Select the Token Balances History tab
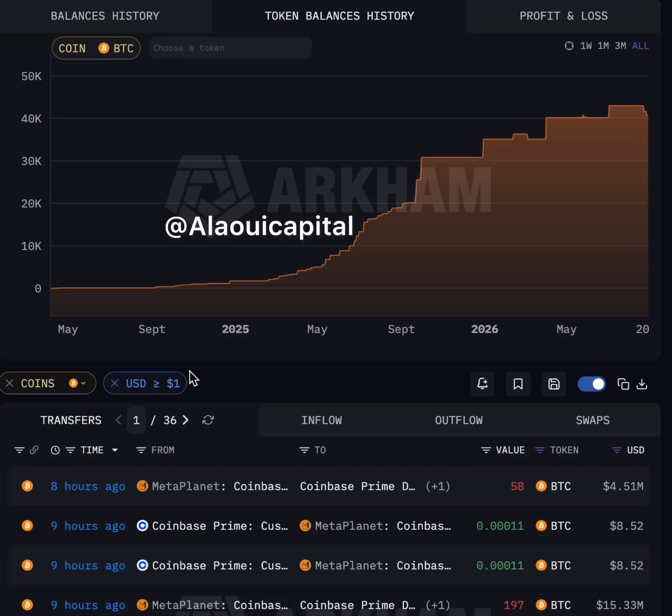The width and height of the screenshot is (672, 616). 339,16
